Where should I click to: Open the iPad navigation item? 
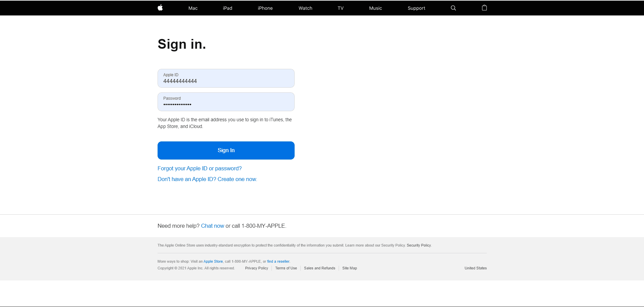click(x=227, y=8)
